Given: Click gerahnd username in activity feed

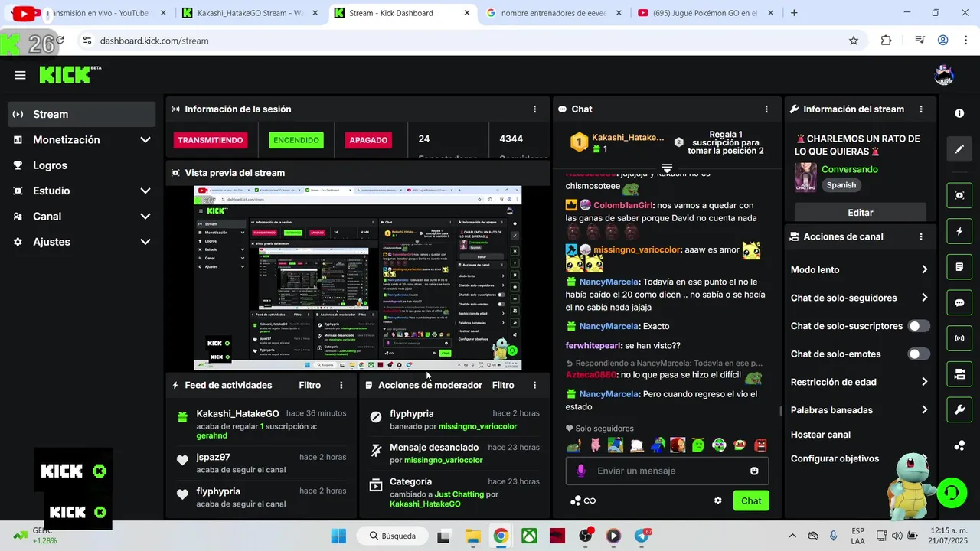Looking at the screenshot, I should [x=212, y=435].
